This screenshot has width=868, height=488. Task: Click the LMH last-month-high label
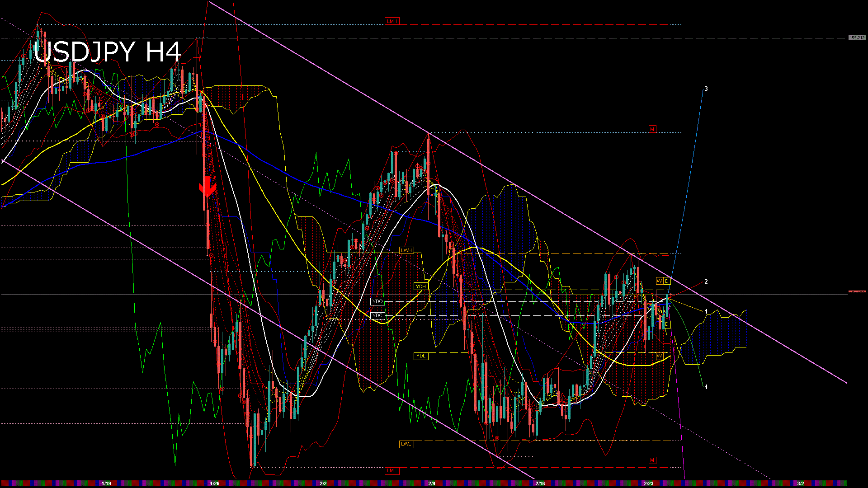pyautogui.click(x=392, y=20)
